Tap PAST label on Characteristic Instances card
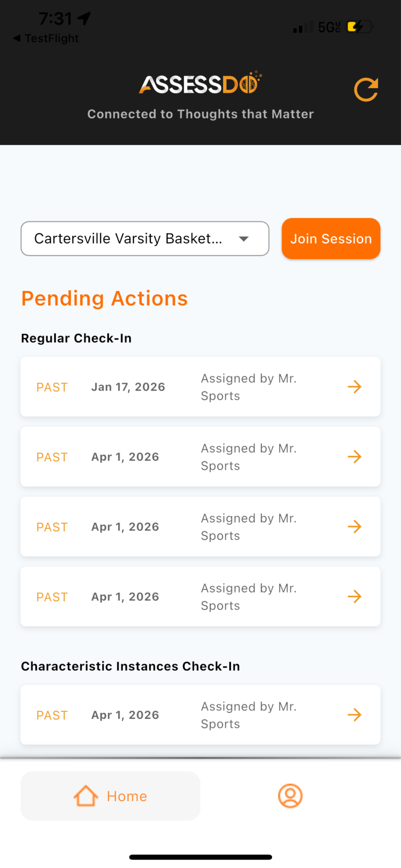 52,715
